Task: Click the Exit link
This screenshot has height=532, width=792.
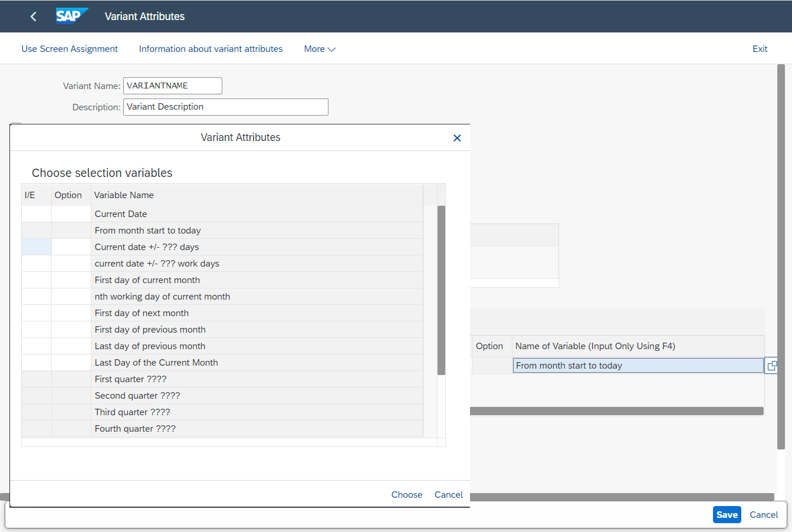Action: tap(760, 48)
